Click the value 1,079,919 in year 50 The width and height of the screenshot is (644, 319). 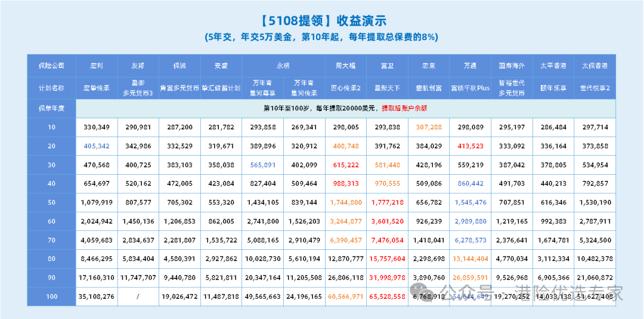click(97, 202)
